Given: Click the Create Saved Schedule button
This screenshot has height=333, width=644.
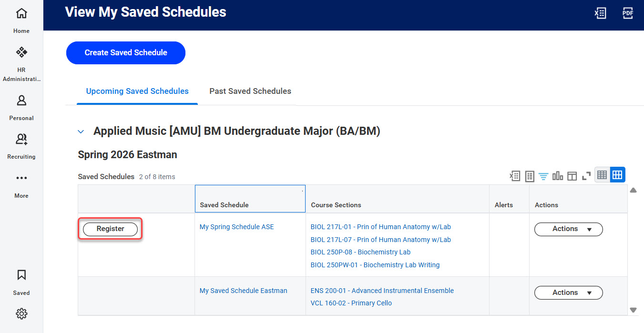Looking at the screenshot, I should 126,53.
